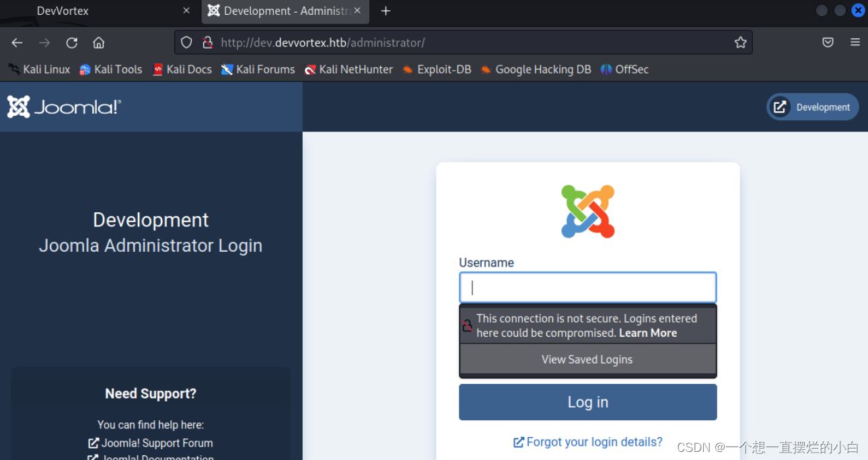Open the Learn More security link
This screenshot has width=868, height=460.
[x=648, y=332]
